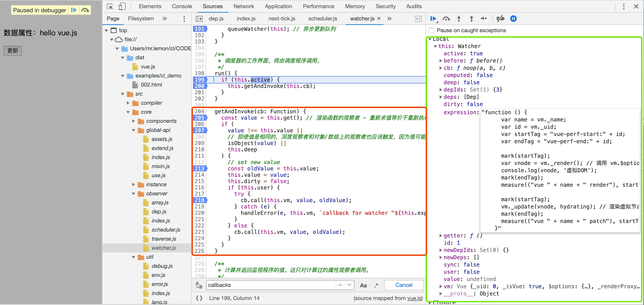Toggle device toolbar icon
The height and width of the screenshot is (305, 644).
click(122, 7)
